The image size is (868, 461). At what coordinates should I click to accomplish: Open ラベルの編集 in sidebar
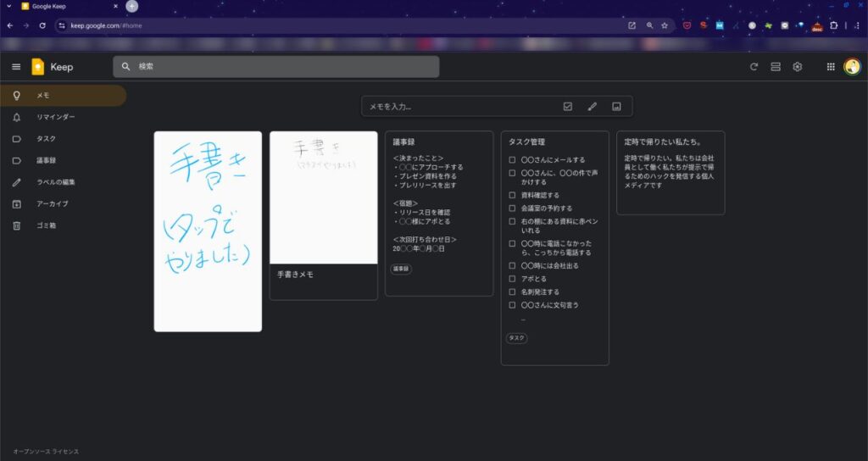pos(58,182)
